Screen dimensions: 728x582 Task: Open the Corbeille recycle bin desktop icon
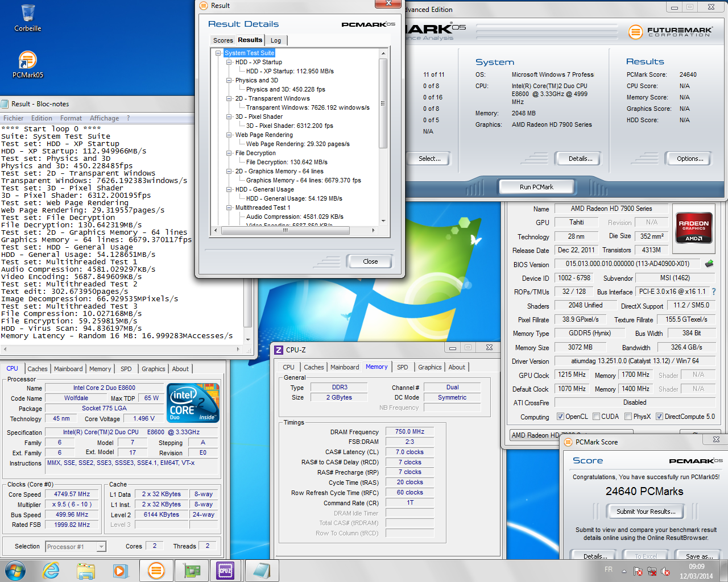coord(27,18)
